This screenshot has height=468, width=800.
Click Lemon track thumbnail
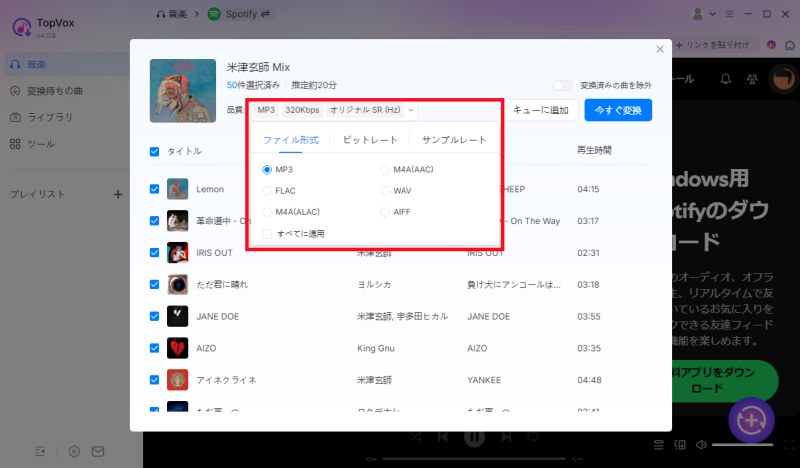tap(178, 189)
